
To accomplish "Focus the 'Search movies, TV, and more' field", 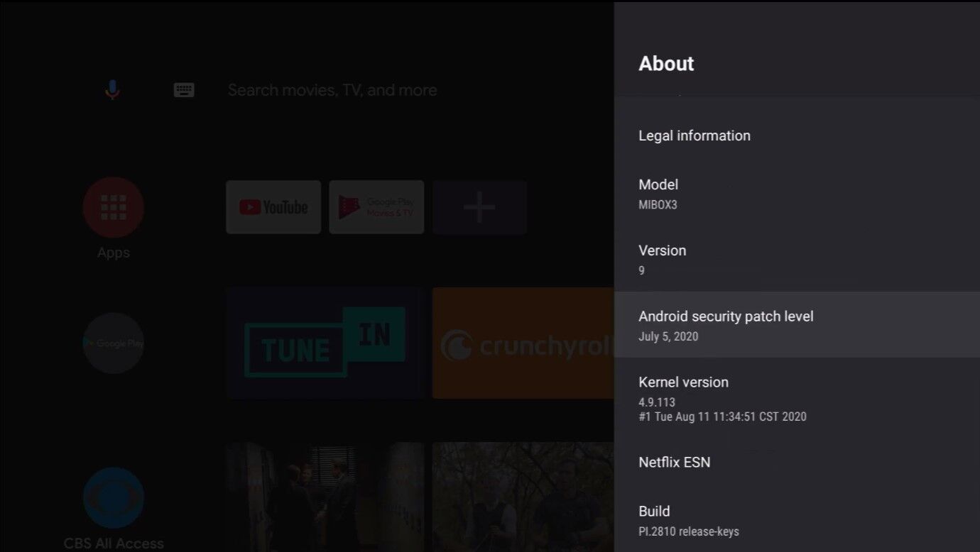I will pos(332,90).
